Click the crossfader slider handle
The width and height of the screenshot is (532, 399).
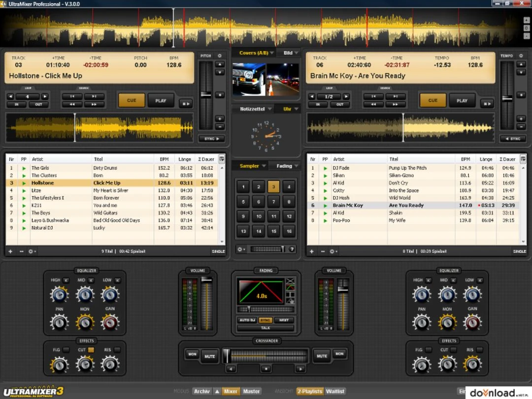coord(226,356)
